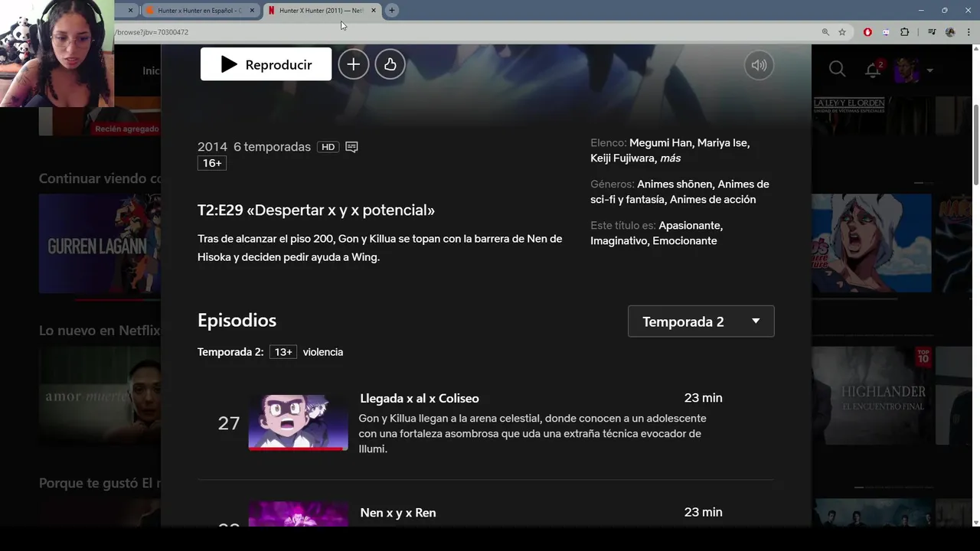The height and width of the screenshot is (551, 980).
Task: Click the subtitles available badge icon
Action: [x=351, y=147]
